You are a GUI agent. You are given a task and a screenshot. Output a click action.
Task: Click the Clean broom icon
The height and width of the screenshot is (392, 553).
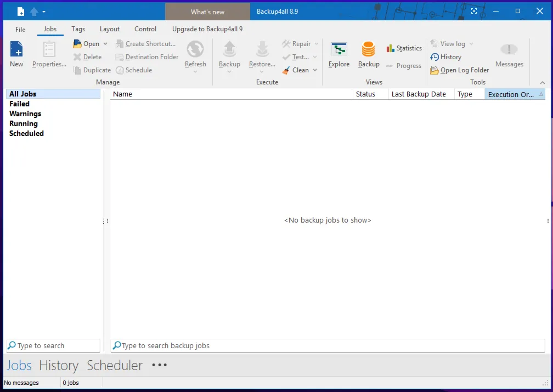tap(286, 70)
